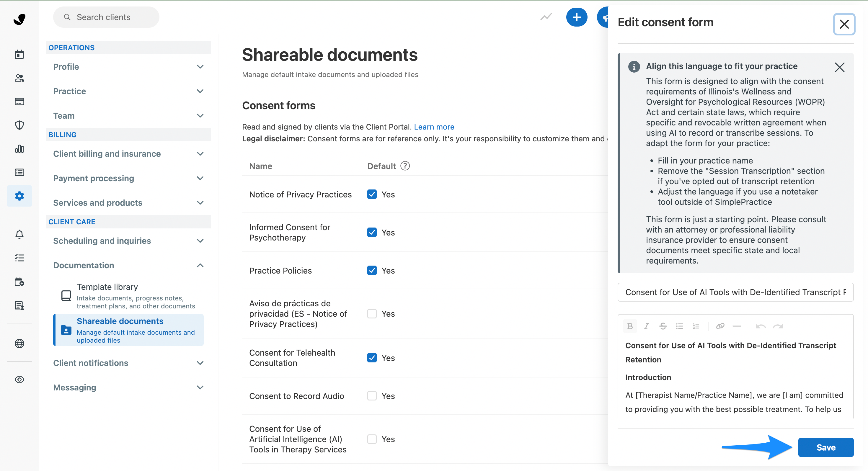Open the calendar-plus requests icon
868x471 pixels.
(19, 282)
